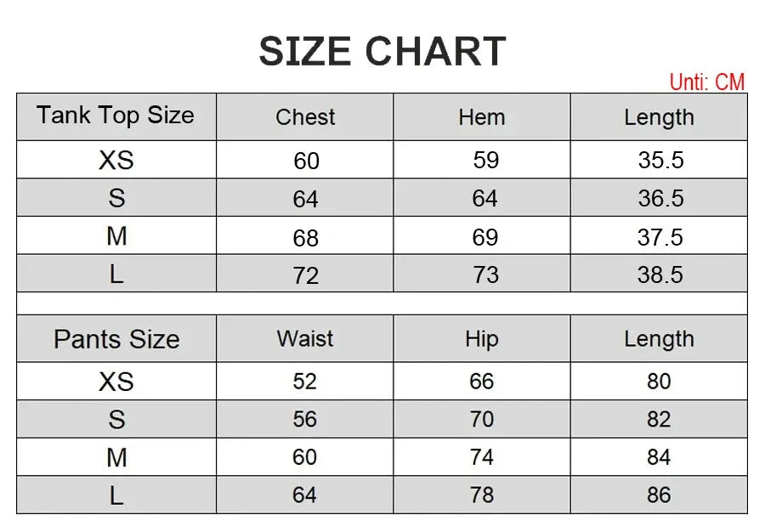Click the waist value 56 cell

tap(305, 419)
